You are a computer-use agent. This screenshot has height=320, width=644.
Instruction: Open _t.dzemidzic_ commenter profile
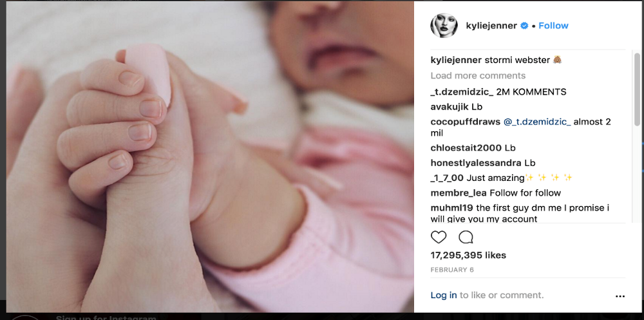462,92
